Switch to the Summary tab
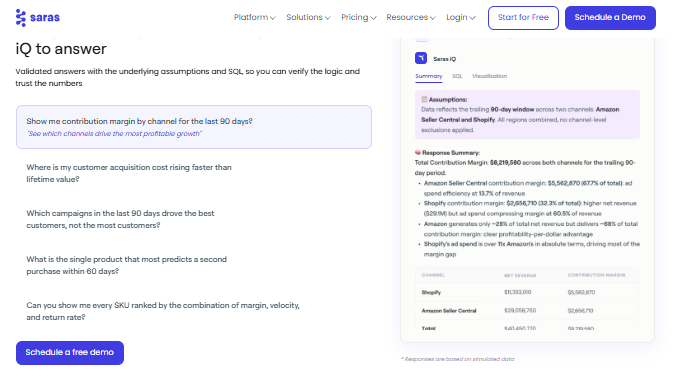Viewport: 698px width, 391px height. tap(429, 76)
